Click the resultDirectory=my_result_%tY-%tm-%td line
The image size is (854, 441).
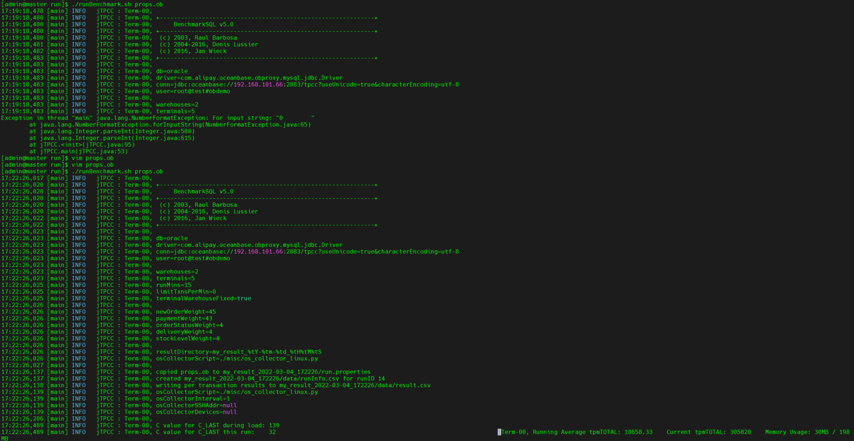point(162,352)
